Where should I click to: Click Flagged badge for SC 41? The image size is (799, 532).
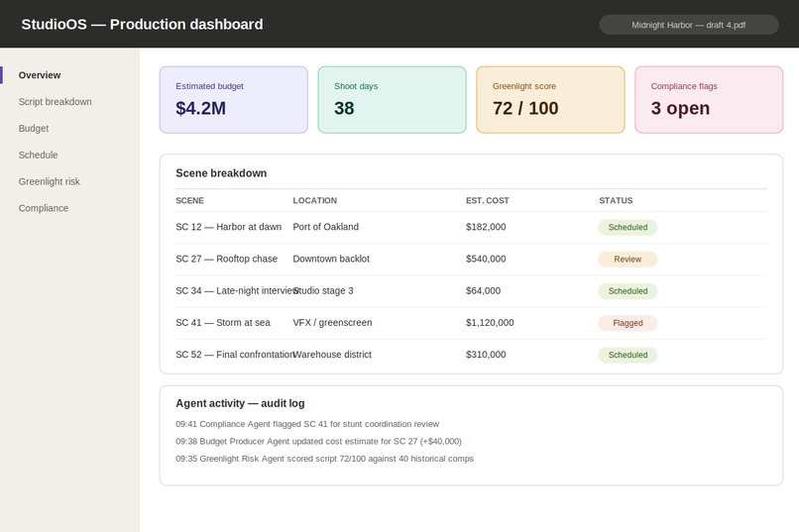[628, 323]
